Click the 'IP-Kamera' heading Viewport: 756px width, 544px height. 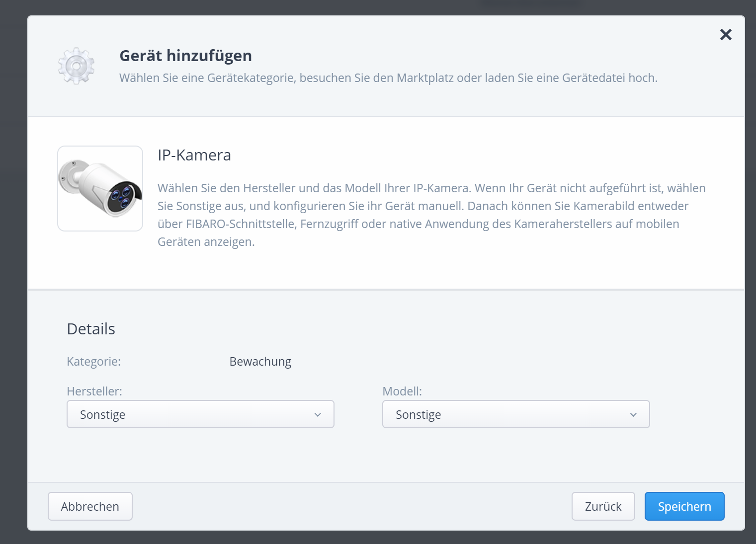click(194, 155)
